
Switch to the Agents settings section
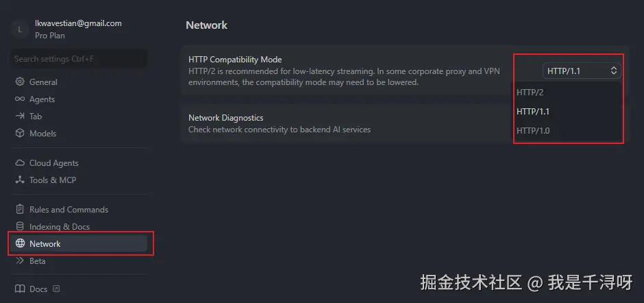(42, 99)
